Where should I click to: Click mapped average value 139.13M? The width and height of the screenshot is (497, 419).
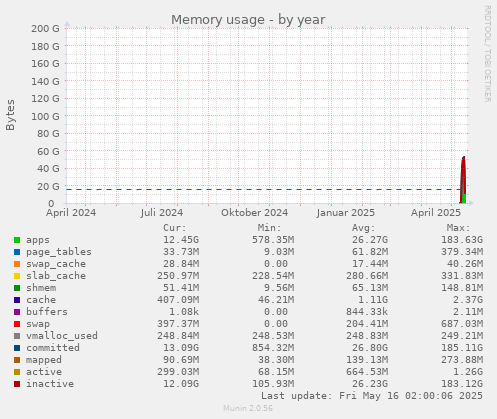coord(367,360)
